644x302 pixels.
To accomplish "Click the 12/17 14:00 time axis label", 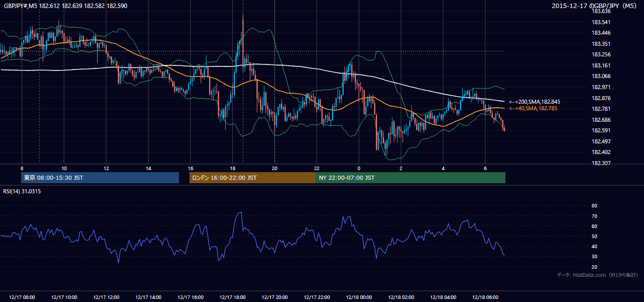I will (148, 297).
